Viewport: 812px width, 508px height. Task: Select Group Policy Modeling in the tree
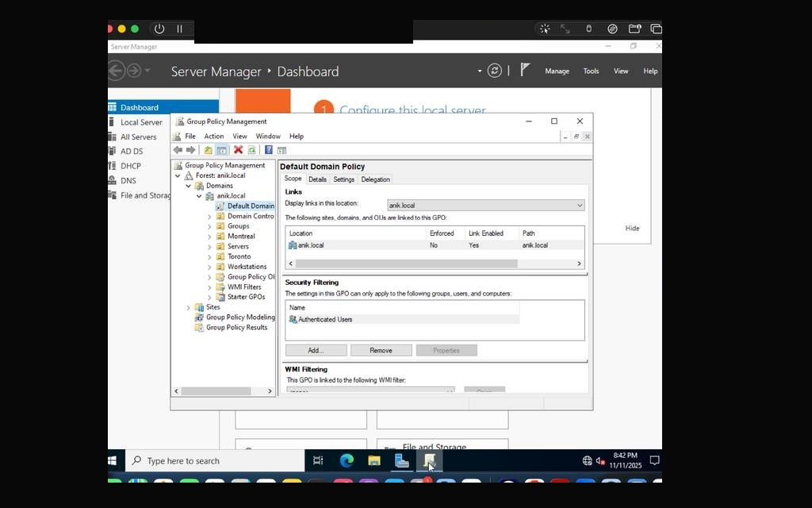coord(240,317)
